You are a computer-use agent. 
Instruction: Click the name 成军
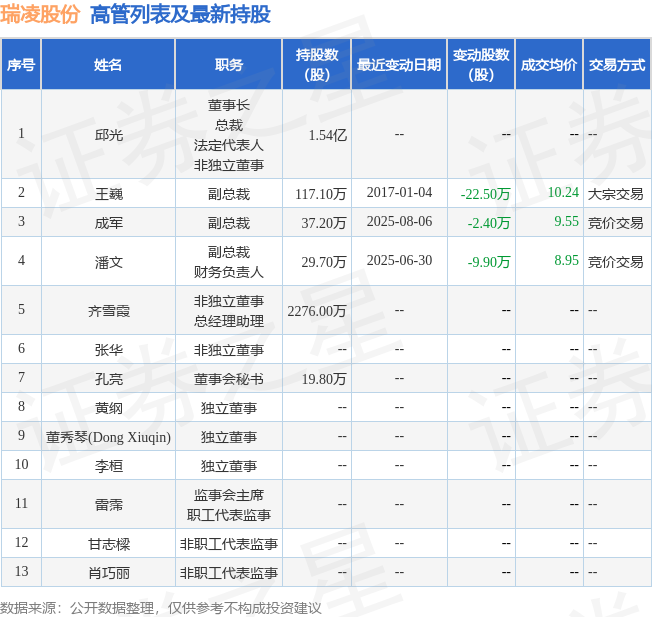click(109, 223)
